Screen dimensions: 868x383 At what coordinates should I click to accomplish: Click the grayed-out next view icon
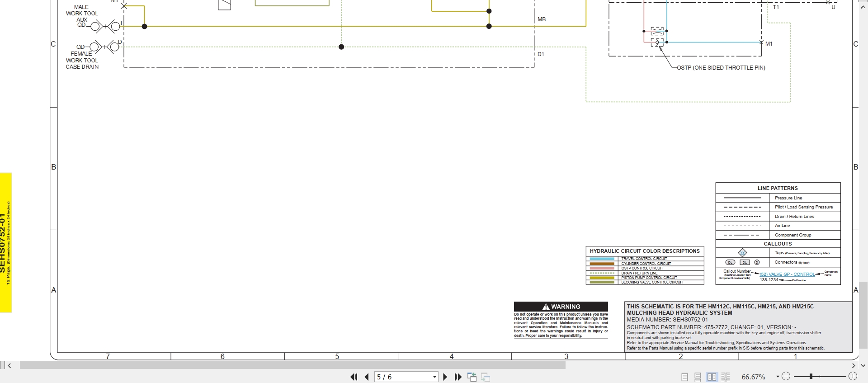click(x=486, y=377)
